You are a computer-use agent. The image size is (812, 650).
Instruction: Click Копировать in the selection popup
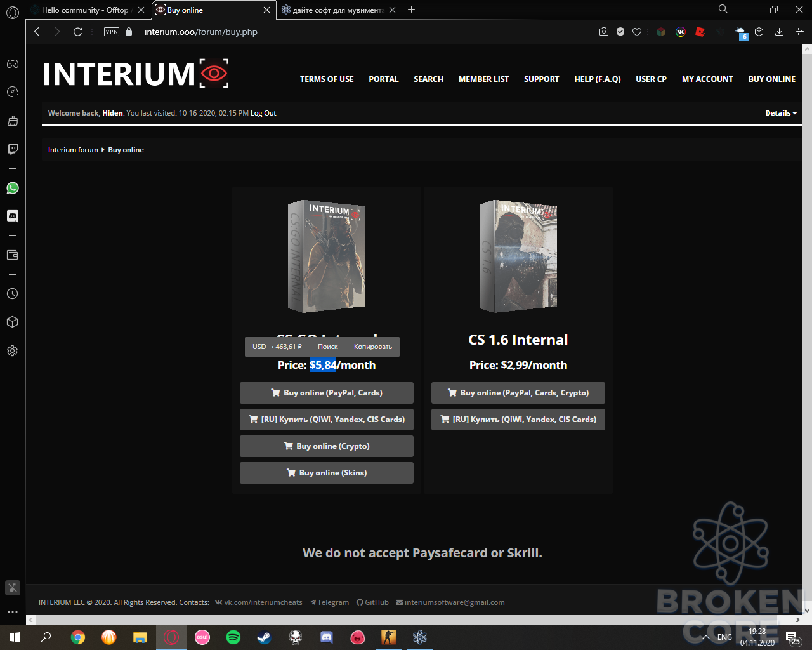coord(373,347)
